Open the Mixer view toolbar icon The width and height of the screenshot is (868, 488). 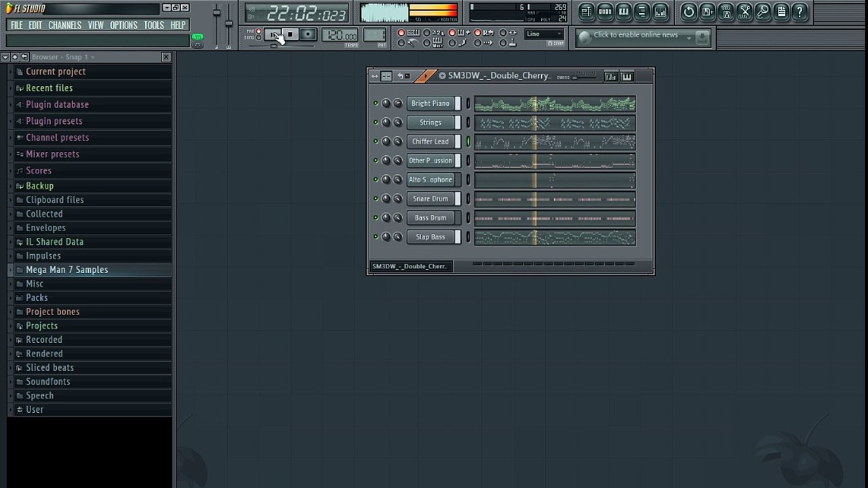coord(660,12)
